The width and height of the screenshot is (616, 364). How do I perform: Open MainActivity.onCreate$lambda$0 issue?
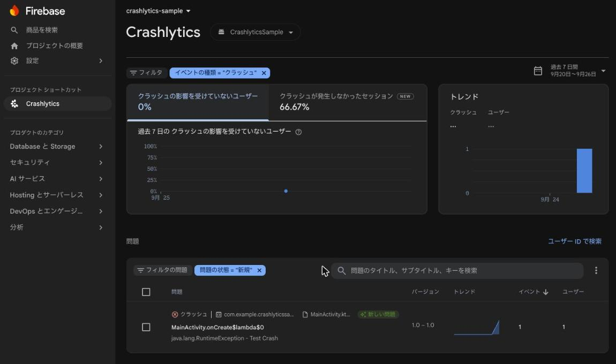click(x=217, y=328)
